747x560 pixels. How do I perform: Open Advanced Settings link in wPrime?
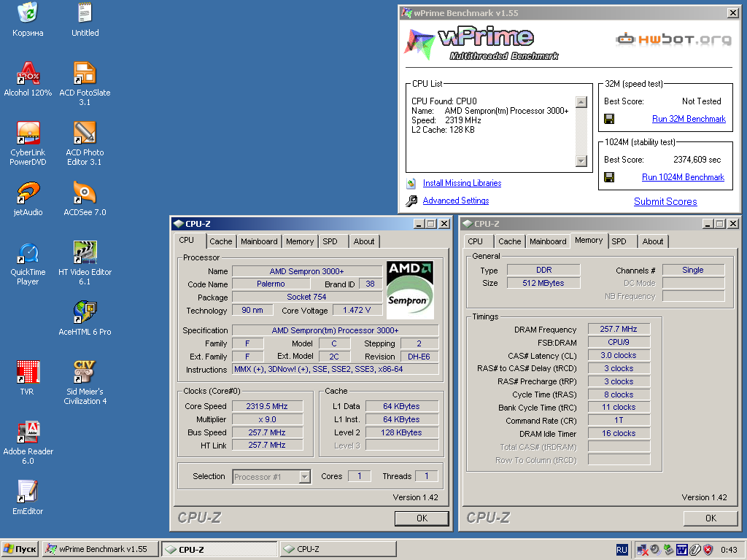(456, 201)
